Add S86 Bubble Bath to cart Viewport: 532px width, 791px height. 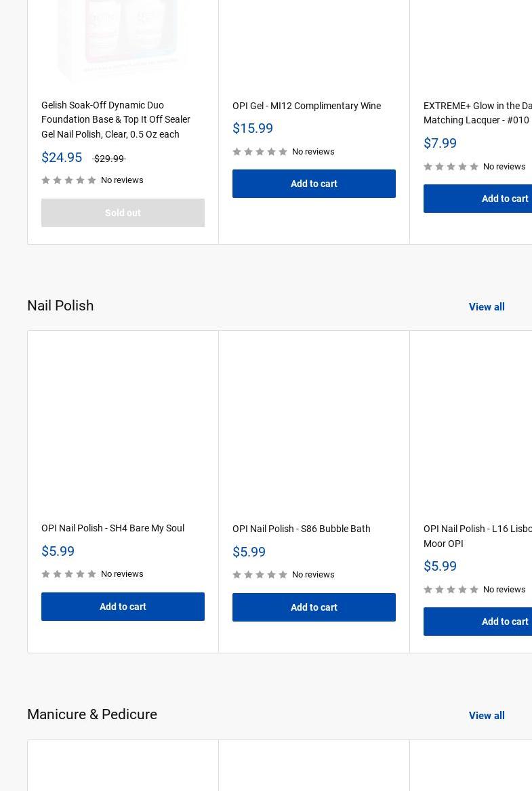[x=314, y=607]
